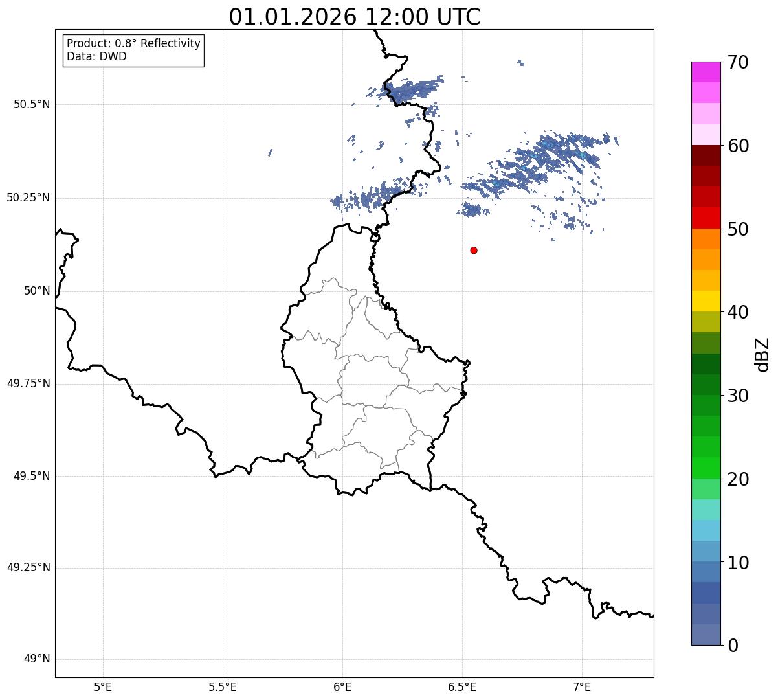Click the 50.5°N latitude label
This screenshot has width=778, height=700.
(x=31, y=104)
